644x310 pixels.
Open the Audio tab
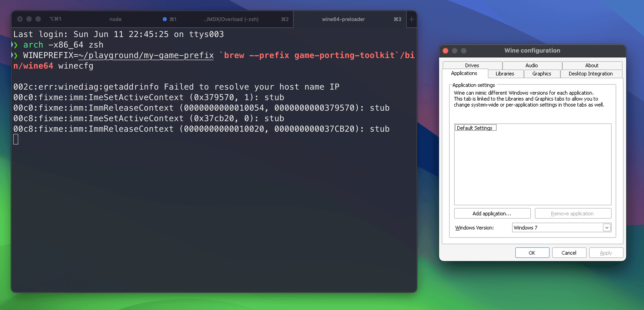tap(531, 65)
